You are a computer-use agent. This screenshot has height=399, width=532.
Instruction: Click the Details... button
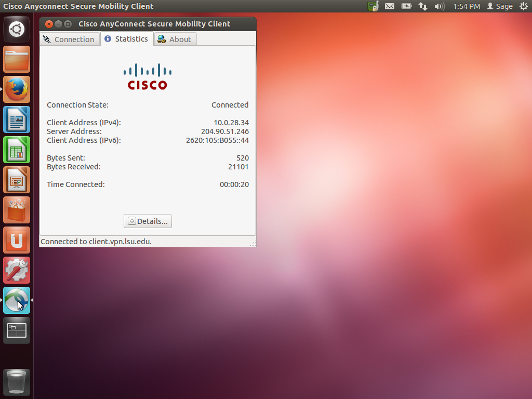point(148,221)
